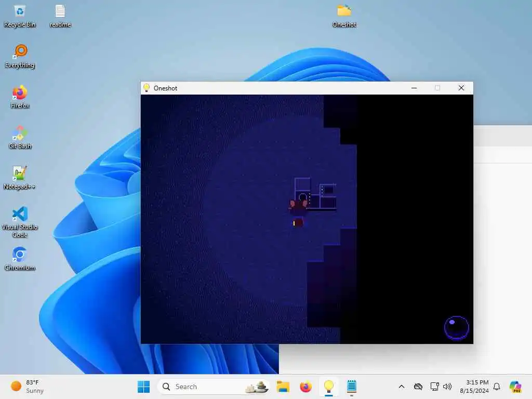Screen dimensions: 532x399
Task: Close the Oneshot game window
Action: pyautogui.click(x=461, y=88)
